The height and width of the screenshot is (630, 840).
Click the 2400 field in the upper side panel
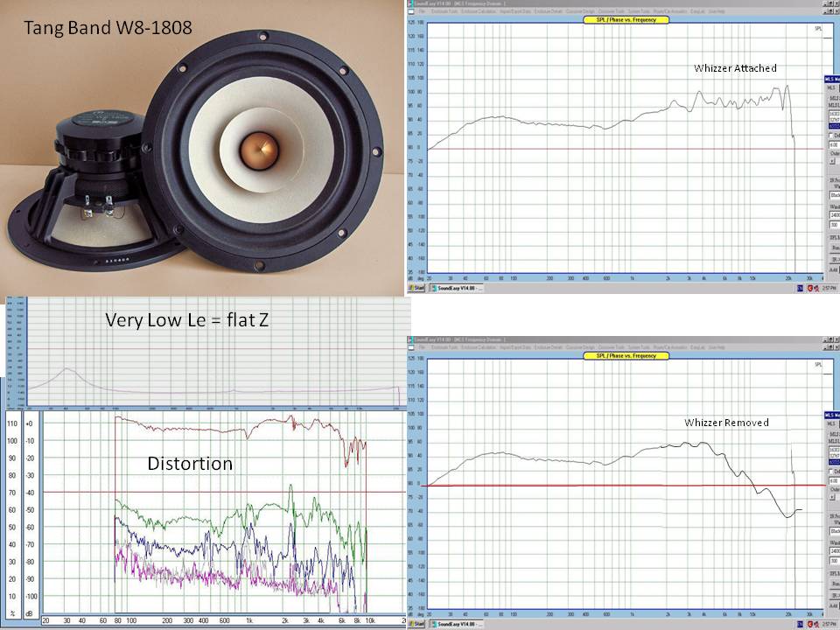tap(835, 215)
